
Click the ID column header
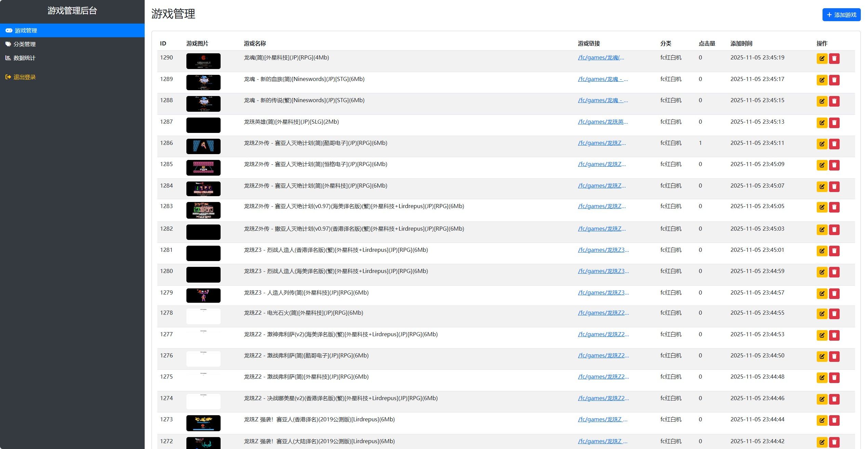[x=163, y=43]
